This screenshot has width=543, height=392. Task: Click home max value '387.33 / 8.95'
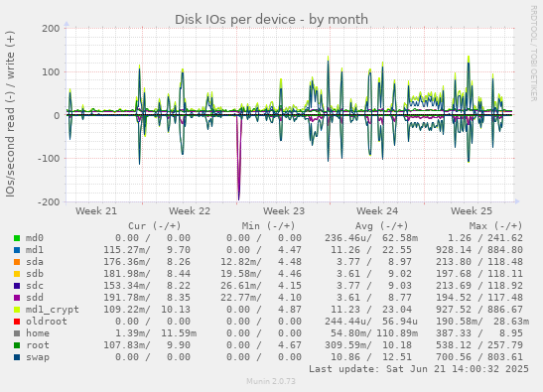pos(478,333)
